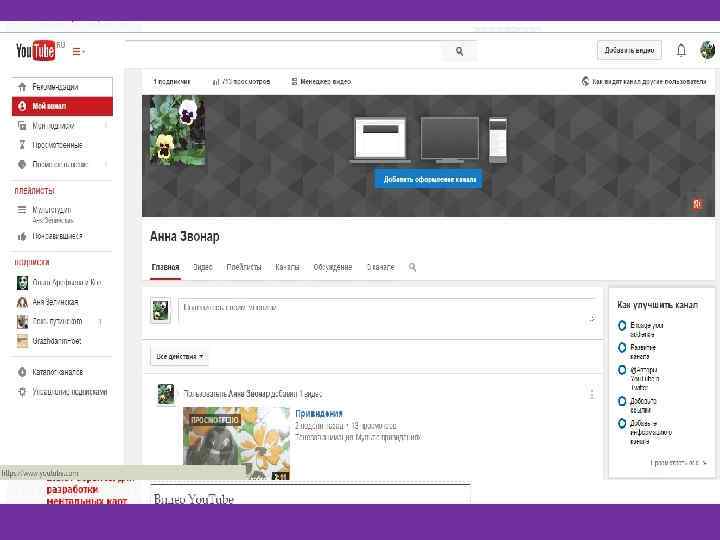
Task: Click the Как улучшить канал heading
Action: tap(658, 305)
